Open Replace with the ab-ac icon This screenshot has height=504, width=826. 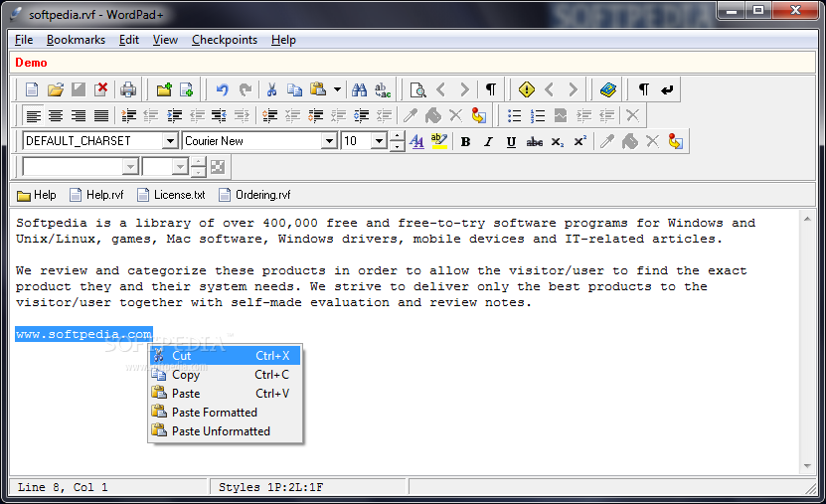[x=383, y=89]
